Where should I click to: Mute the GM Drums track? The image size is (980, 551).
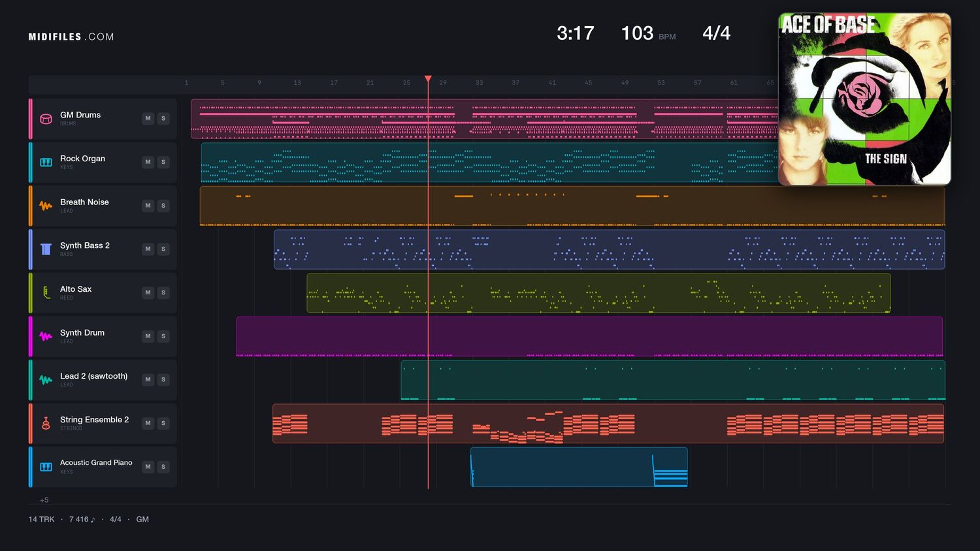(148, 118)
